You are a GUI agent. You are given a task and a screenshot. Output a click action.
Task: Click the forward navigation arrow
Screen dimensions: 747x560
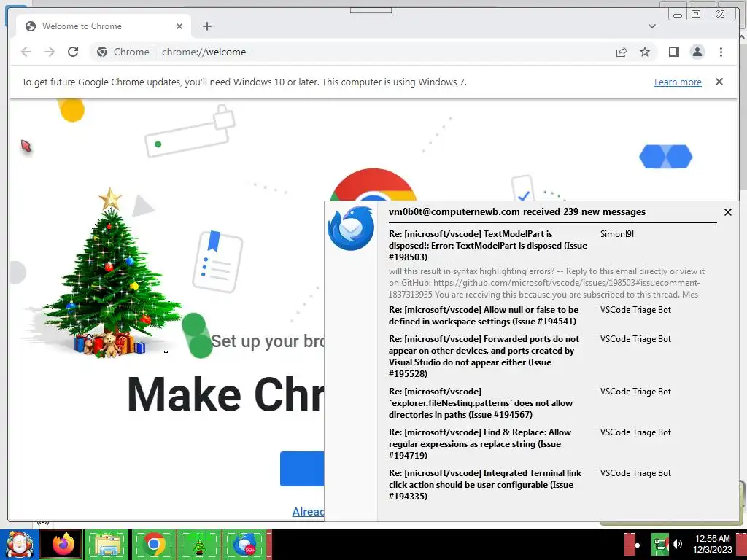tap(50, 52)
